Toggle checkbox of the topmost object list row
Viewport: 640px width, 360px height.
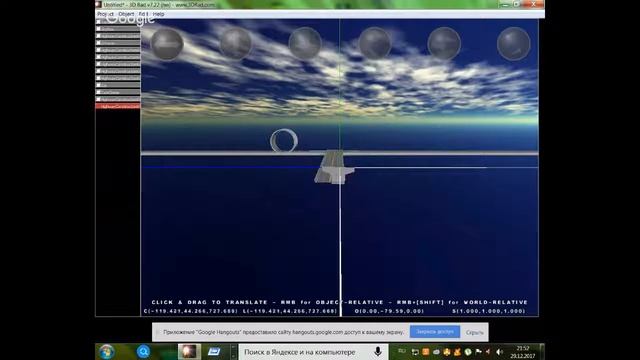99,22
